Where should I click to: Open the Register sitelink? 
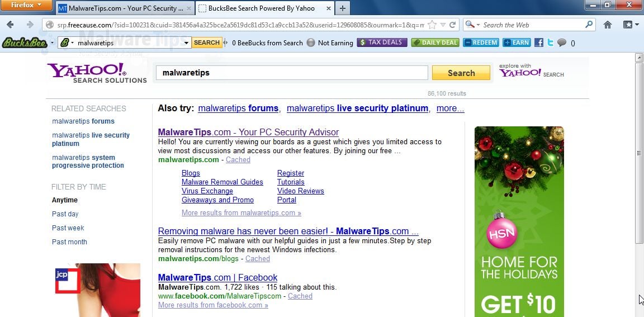tap(291, 173)
